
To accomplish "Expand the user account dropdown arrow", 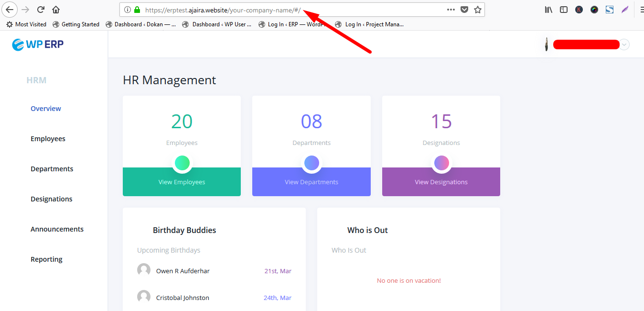I will click(x=624, y=44).
